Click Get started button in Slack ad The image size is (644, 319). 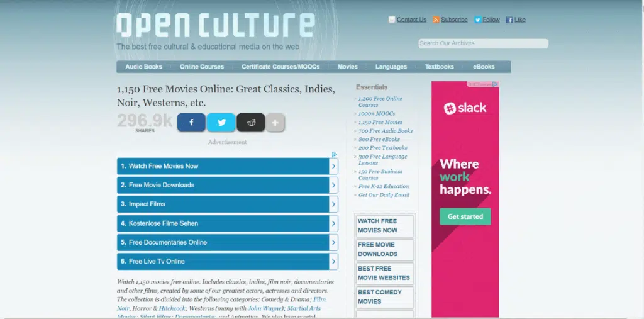coord(465,216)
